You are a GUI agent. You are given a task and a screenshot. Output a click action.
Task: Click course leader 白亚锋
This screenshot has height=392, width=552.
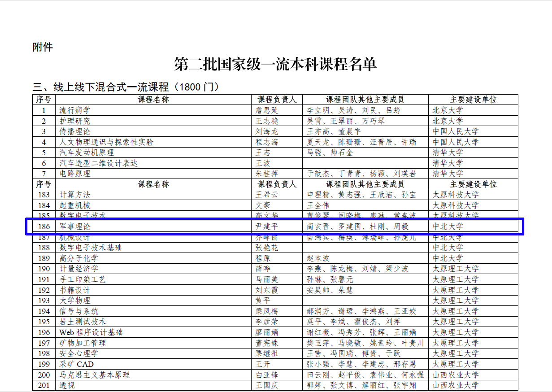point(267,375)
